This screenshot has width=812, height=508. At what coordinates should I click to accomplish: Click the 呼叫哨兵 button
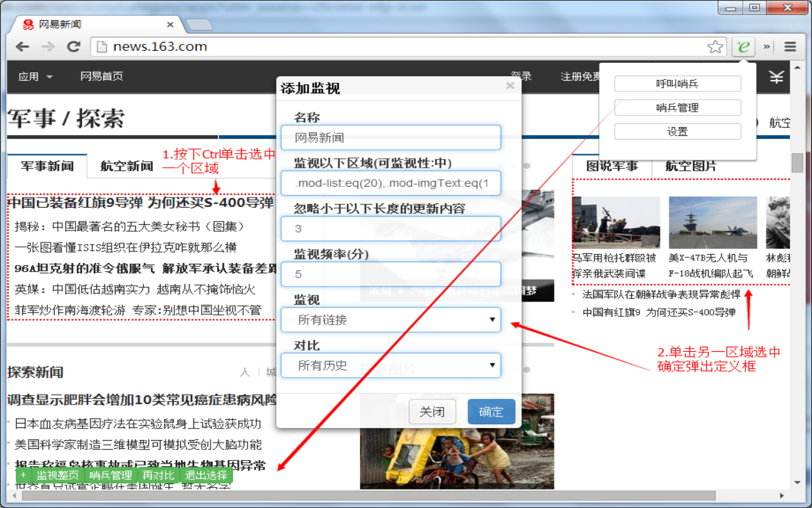coord(678,84)
